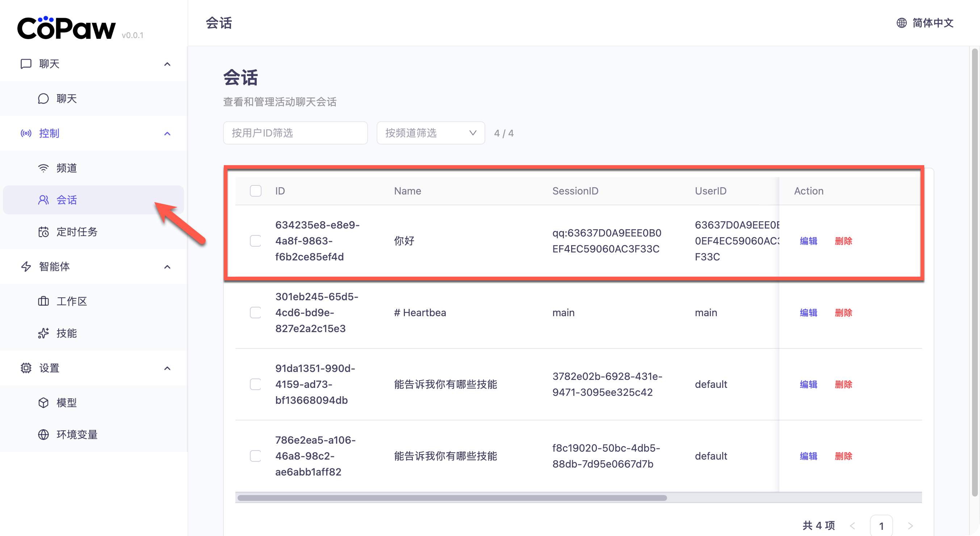Collapse the 控制 sidebar section

pos(167,134)
